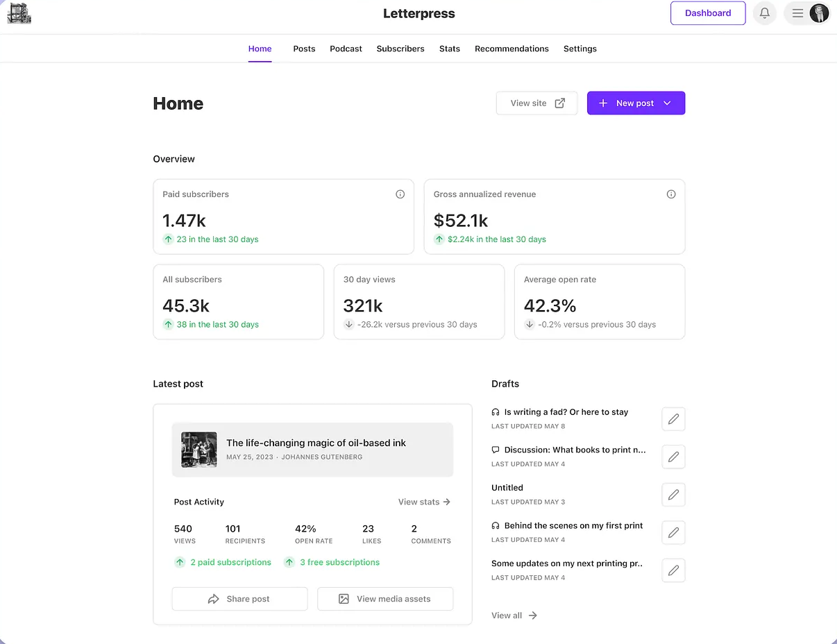Click the chat bubble icon on Discussion draft

click(496, 450)
